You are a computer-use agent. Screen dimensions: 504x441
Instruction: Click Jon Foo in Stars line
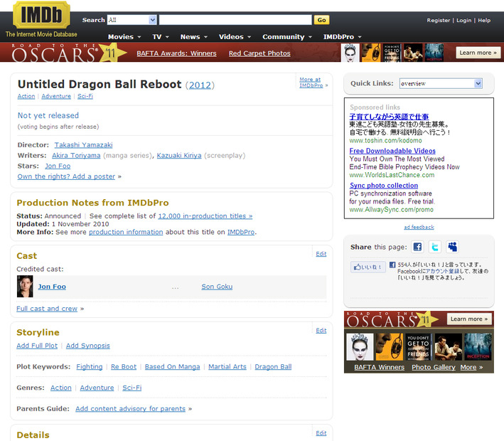tap(58, 166)
